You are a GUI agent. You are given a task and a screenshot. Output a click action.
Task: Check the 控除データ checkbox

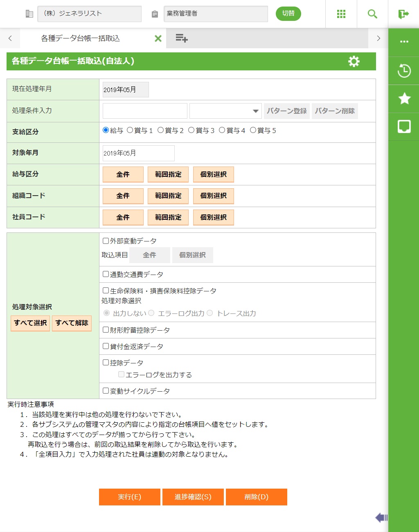point(106,363)
